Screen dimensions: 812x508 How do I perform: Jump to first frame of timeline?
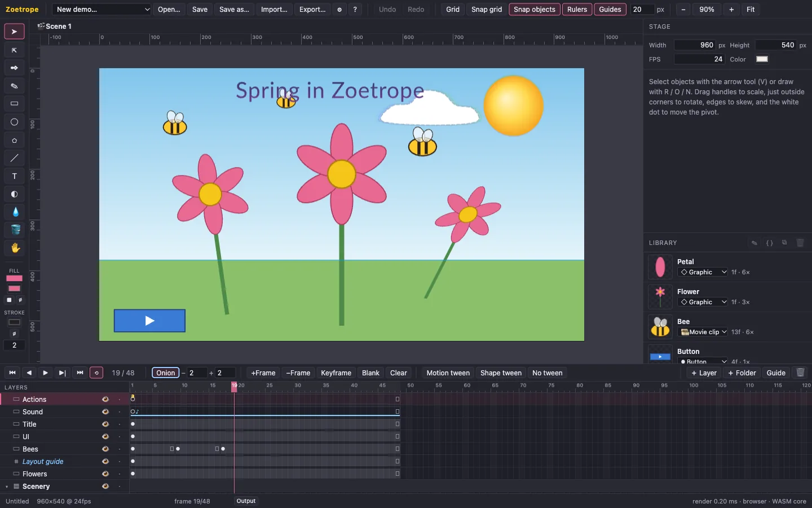[12, 373]
